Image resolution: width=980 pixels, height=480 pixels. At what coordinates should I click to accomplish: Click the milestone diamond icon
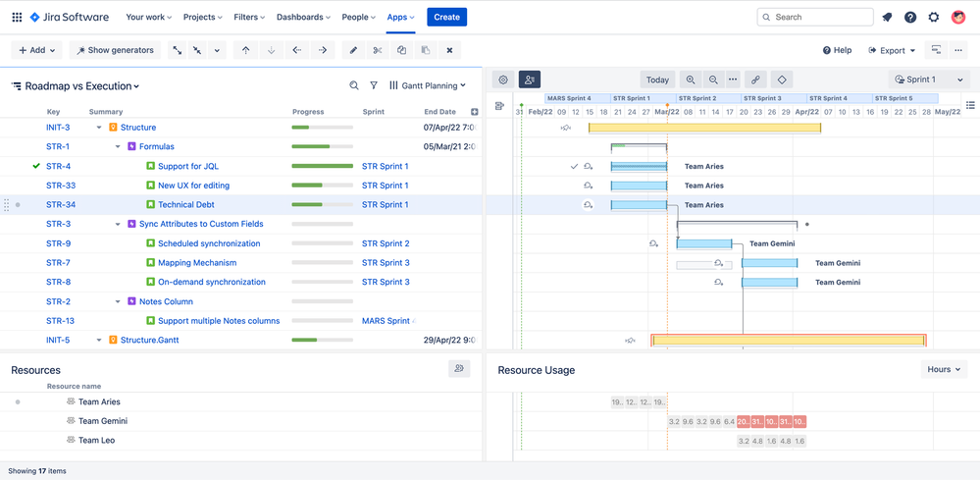pyautogui.click(x=782, y=80)
